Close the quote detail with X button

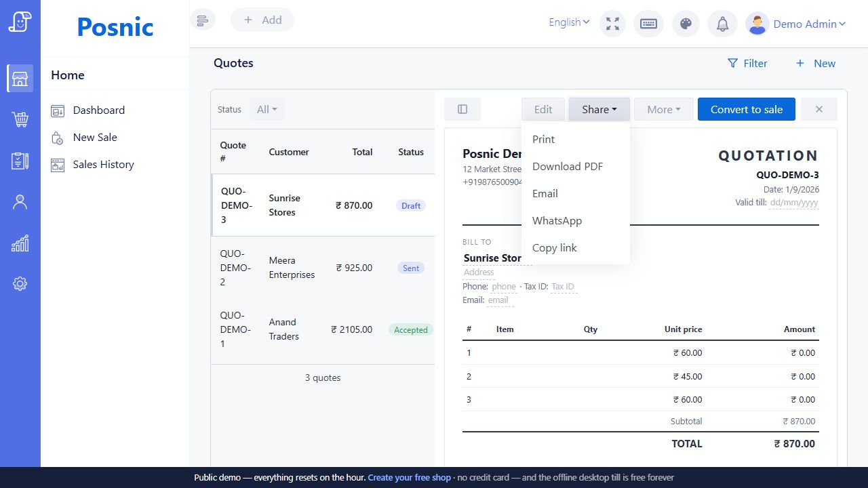(819, 109)
